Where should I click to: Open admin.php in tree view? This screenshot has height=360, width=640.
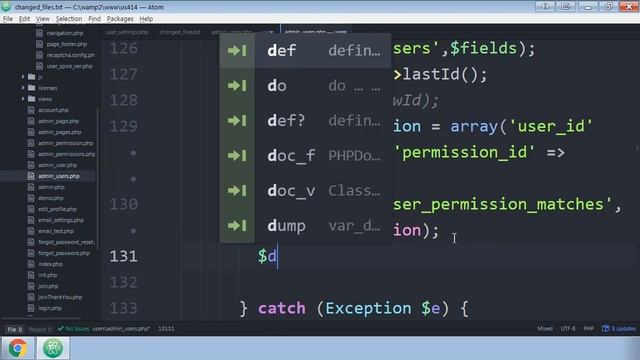pyautogui.click(x=51, y=187)
